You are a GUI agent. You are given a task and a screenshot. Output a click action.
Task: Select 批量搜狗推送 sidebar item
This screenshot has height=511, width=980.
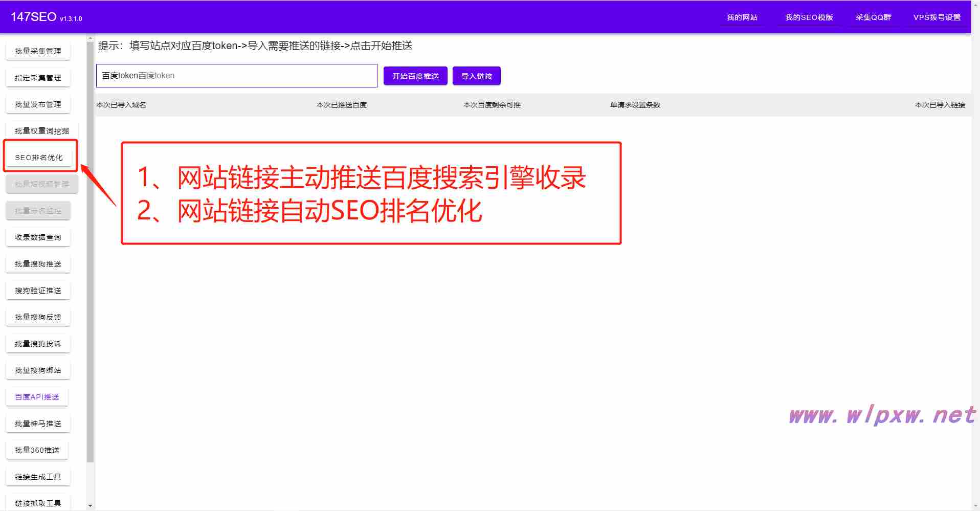[38, 264]
